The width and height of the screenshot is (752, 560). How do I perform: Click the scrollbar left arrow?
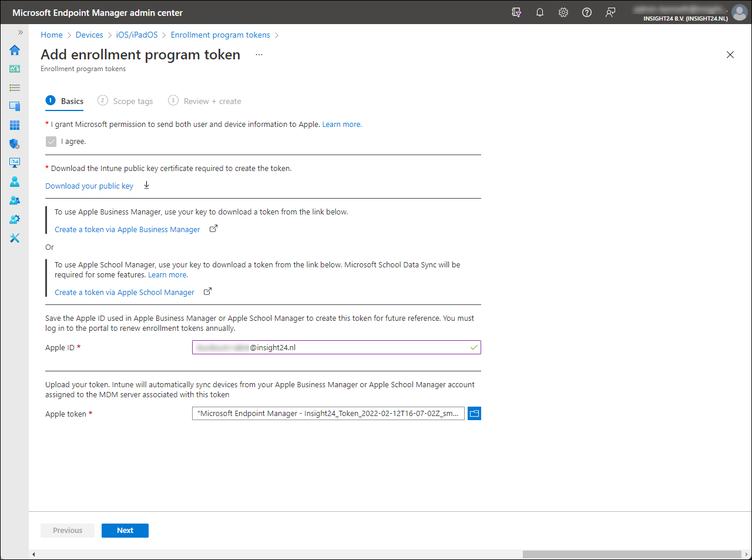[33, 554]
